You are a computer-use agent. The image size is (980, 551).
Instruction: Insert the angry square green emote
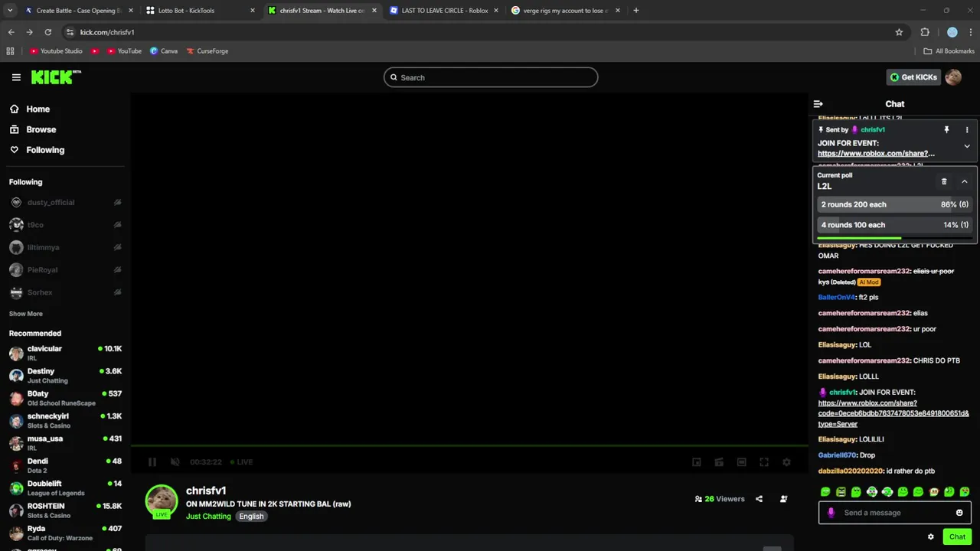(x=841, y=492)
